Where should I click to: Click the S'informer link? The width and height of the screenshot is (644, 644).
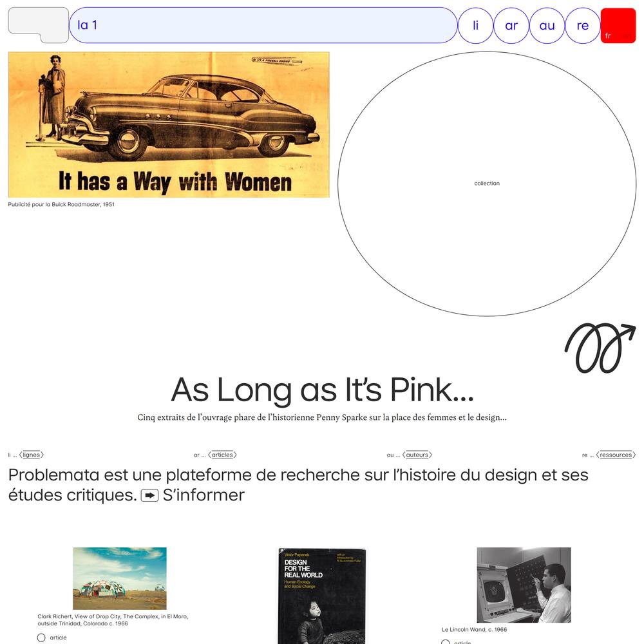pos(204,495)
